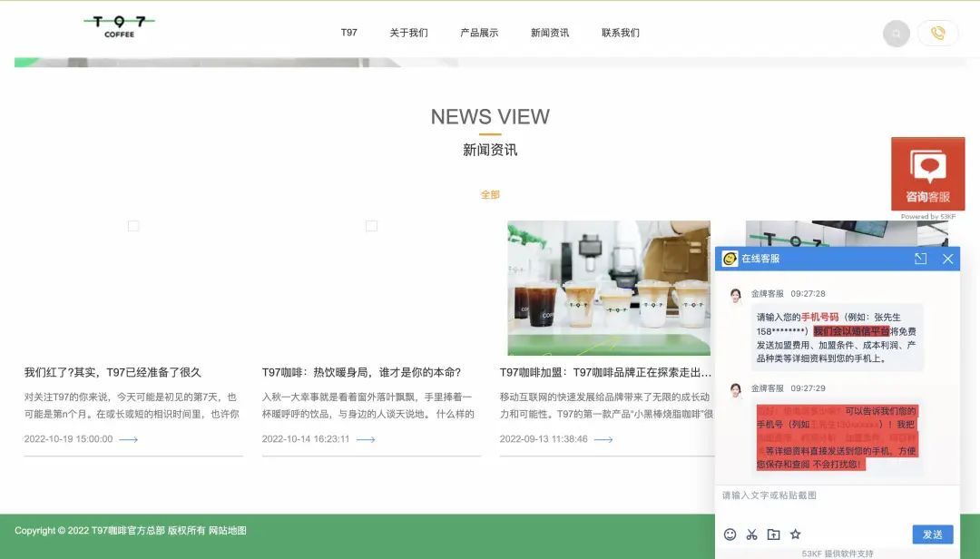The height and width of the screenshot is (559, 980).
Task: Click the 网站地图 footer link
Action: 228,531
